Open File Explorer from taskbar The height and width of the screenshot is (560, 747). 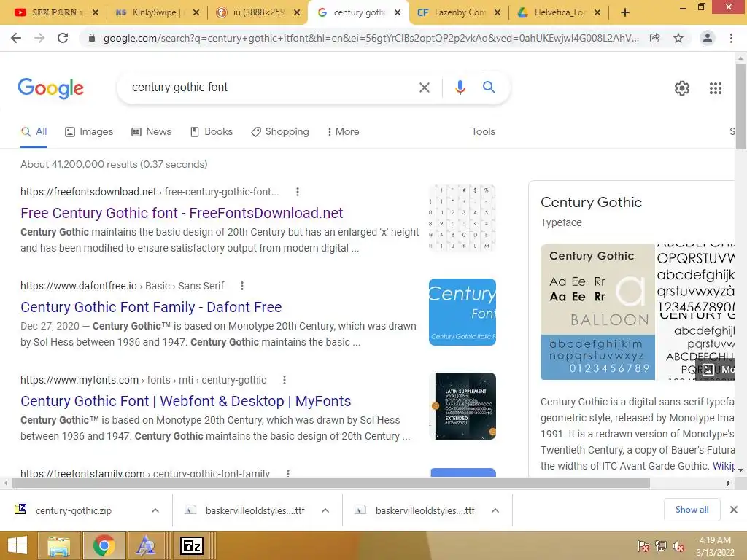(58, 545)
